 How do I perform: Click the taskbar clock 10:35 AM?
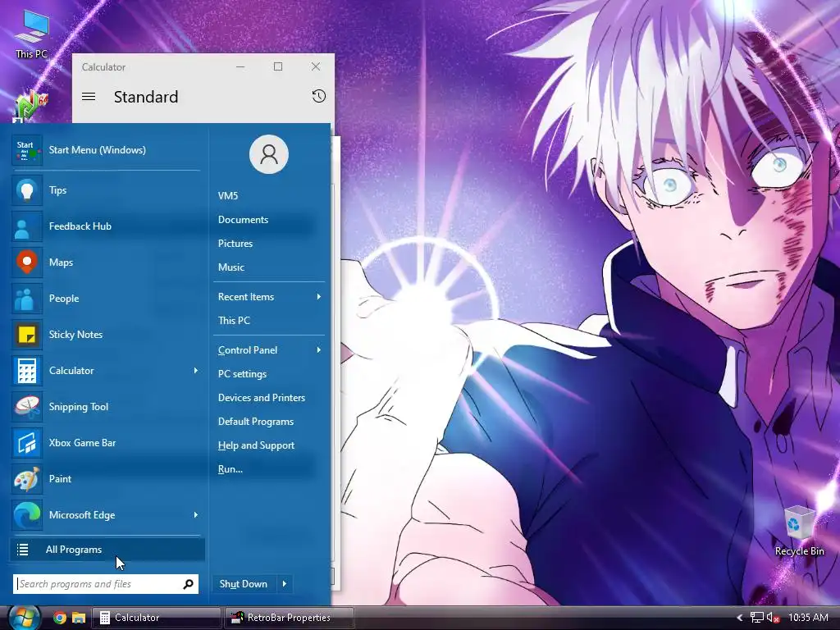pyautogui.click(x=808, y=618)
